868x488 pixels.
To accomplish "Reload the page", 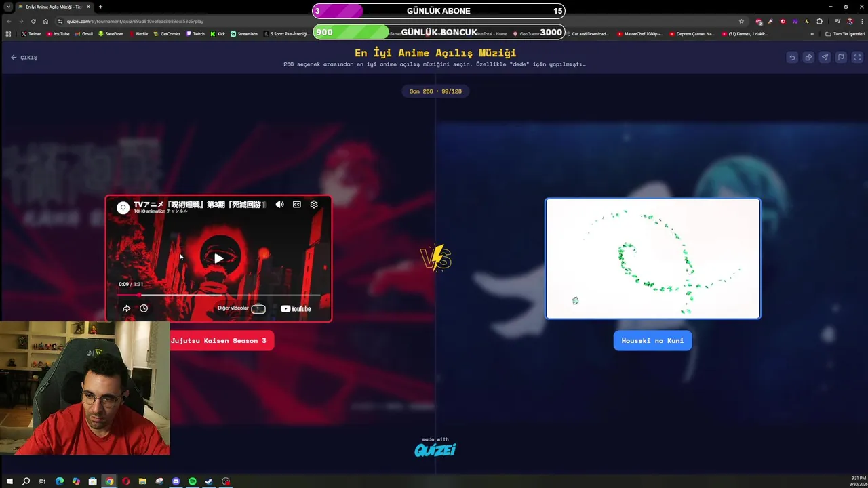I will pos(33,21).
